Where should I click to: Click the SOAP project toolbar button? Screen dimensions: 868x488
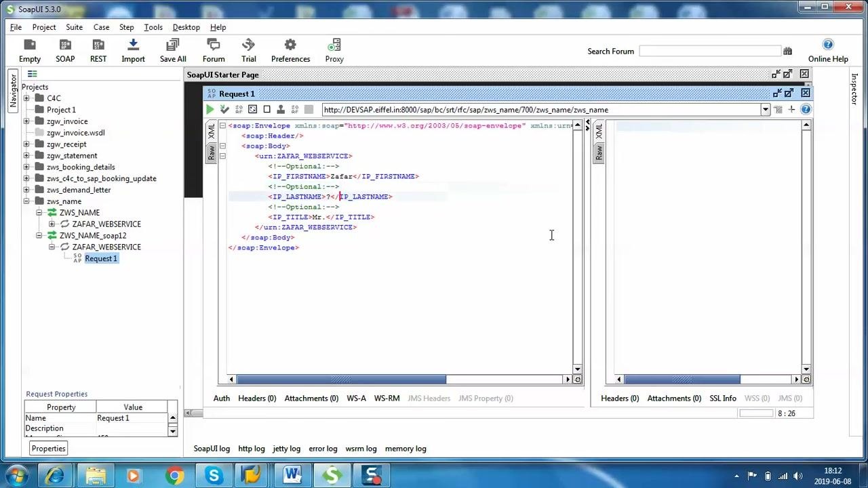click(x=65, y=51)
